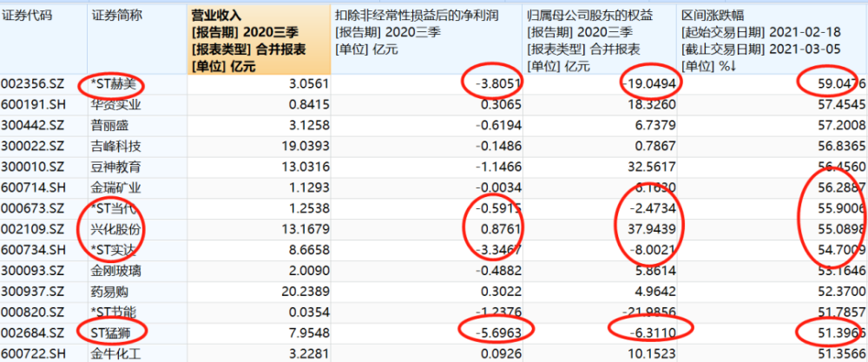Screen dimensions: 868x362
Task: Select revenue cell 19.0393
Action: [306, 147]
